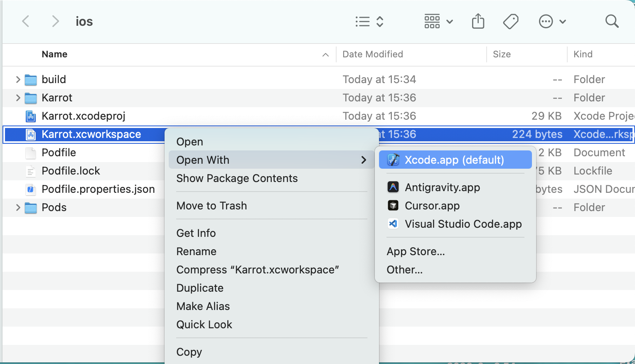Click the "29 KB" size cell
The height and width of the screenshot is (364, 635).
(x=546, y=116)
